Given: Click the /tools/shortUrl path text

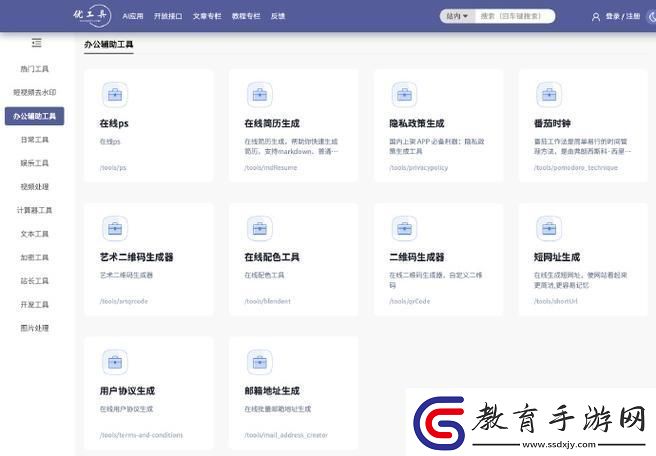Looking at the screenshot, I should [x=556, y=301].
